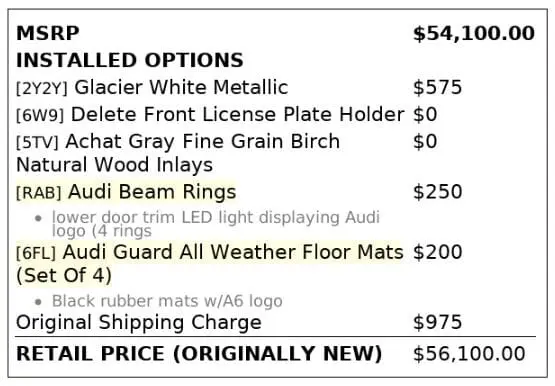The image size is (555, 386).
Task: Click the highlighted [RAB] code
Action: click(x=39, y=193)
